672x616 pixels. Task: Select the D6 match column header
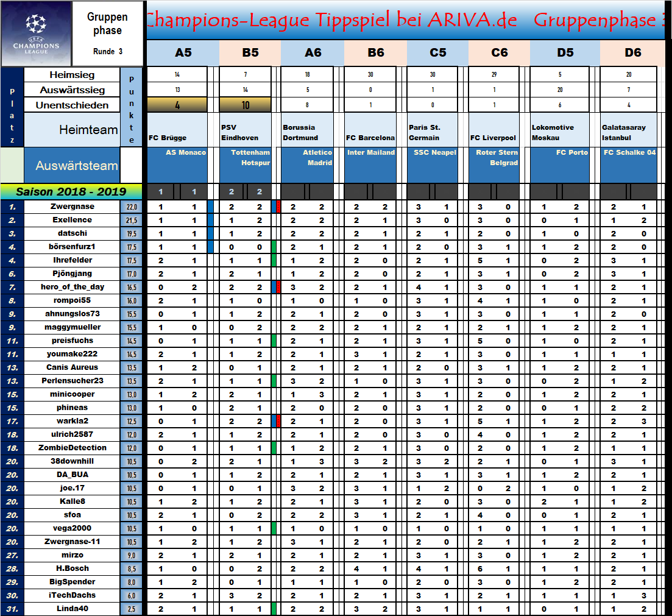[633, 53]
